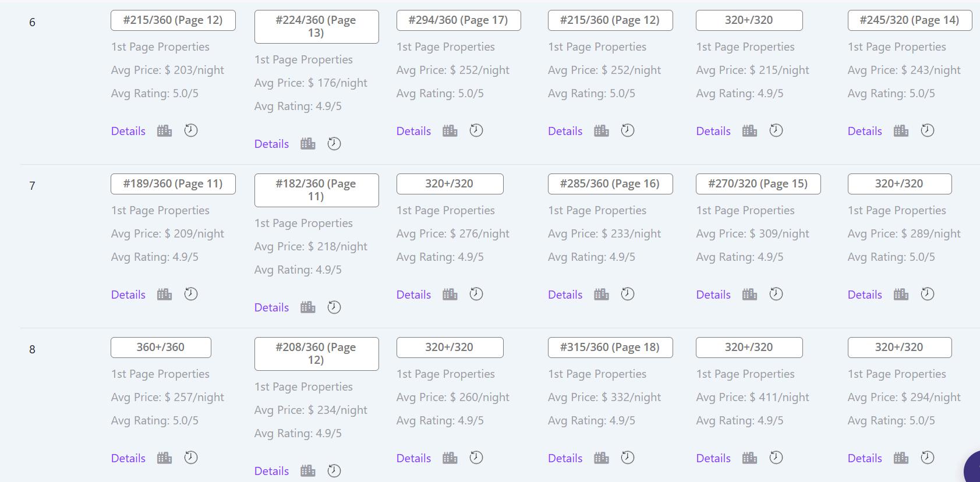Click the #294/360 (Page 17) rank badge
This screenshot has width=980, height=482.
point(458,20)
